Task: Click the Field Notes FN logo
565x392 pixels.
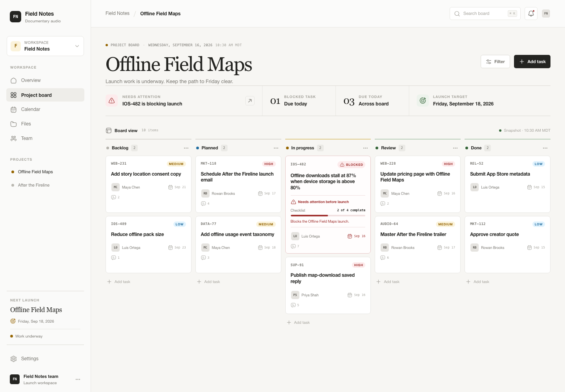Action: tap(15, 16)
